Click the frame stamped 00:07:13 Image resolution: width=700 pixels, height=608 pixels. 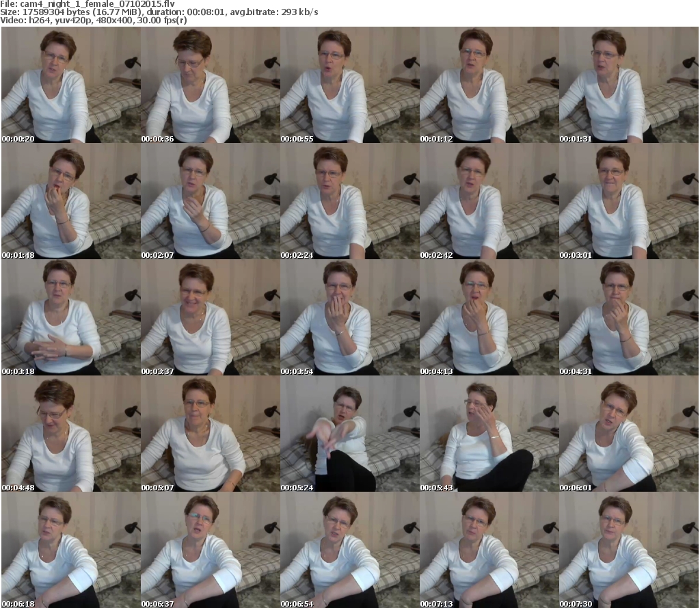pos(489,549)
